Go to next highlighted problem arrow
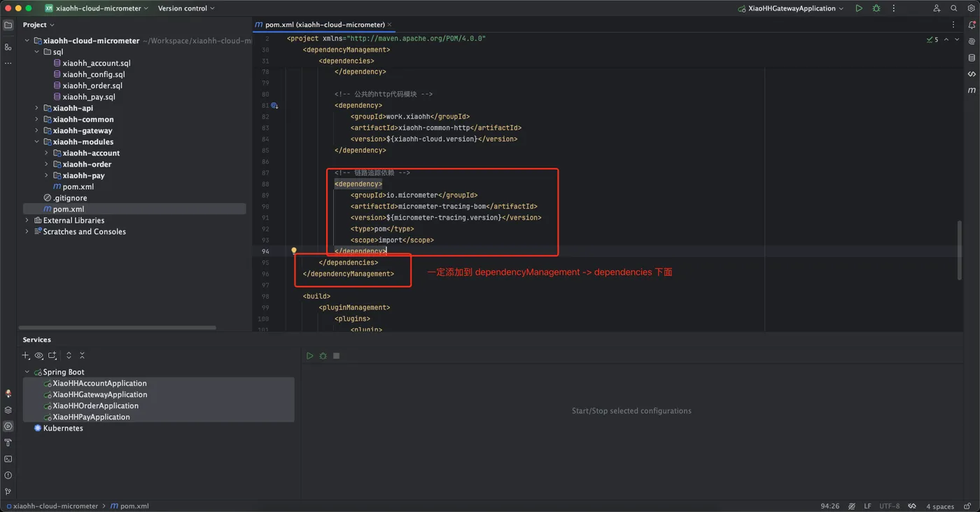 click(x=957, y=40)
